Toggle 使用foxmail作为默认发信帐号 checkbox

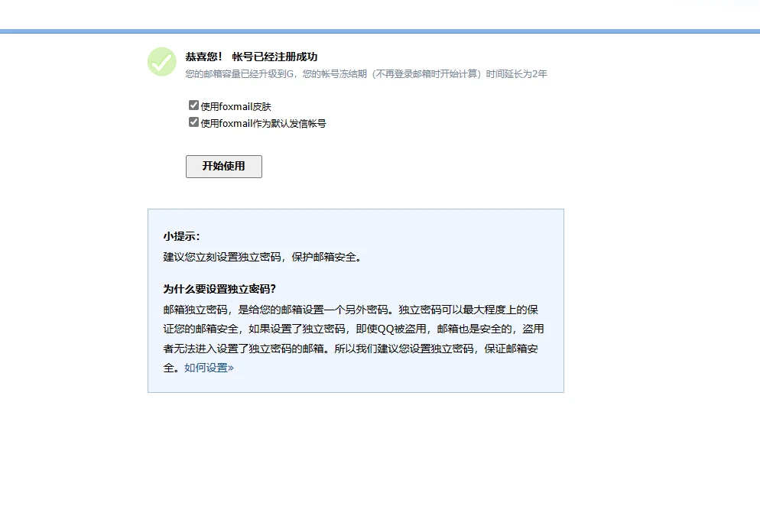(193, 122)
